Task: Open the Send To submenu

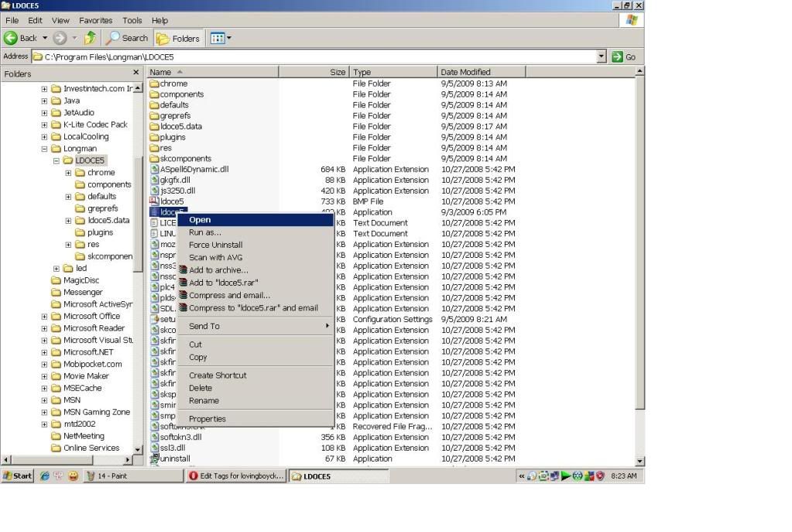Action: point(255,326)
